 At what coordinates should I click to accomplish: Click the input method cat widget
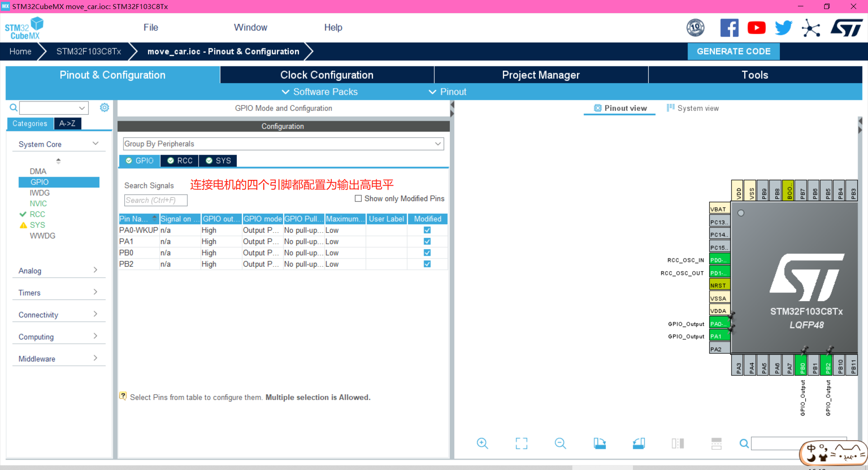833,453
